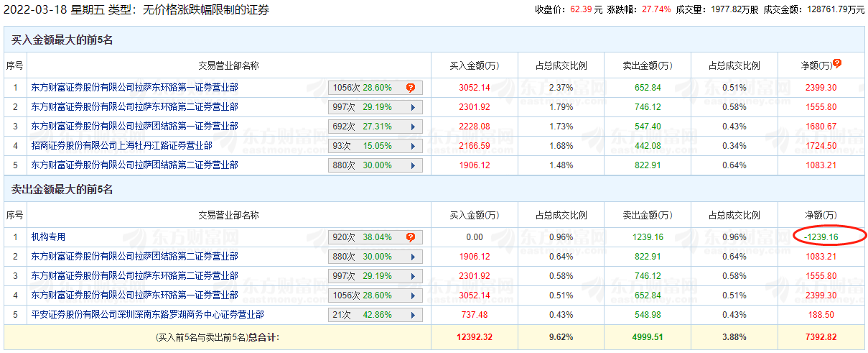Click question icon in 1056次 28.60% buy row
868x353 pixels.
click(411, 88)
